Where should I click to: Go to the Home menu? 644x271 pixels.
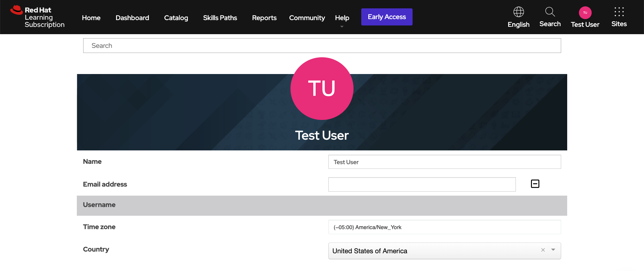tap(91, 18)
